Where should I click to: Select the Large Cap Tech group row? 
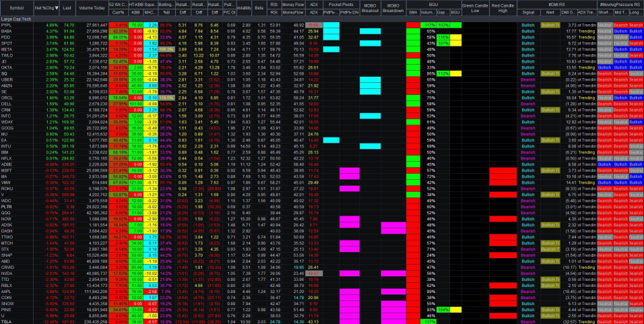pyautogui.click(x=322, y=20)
